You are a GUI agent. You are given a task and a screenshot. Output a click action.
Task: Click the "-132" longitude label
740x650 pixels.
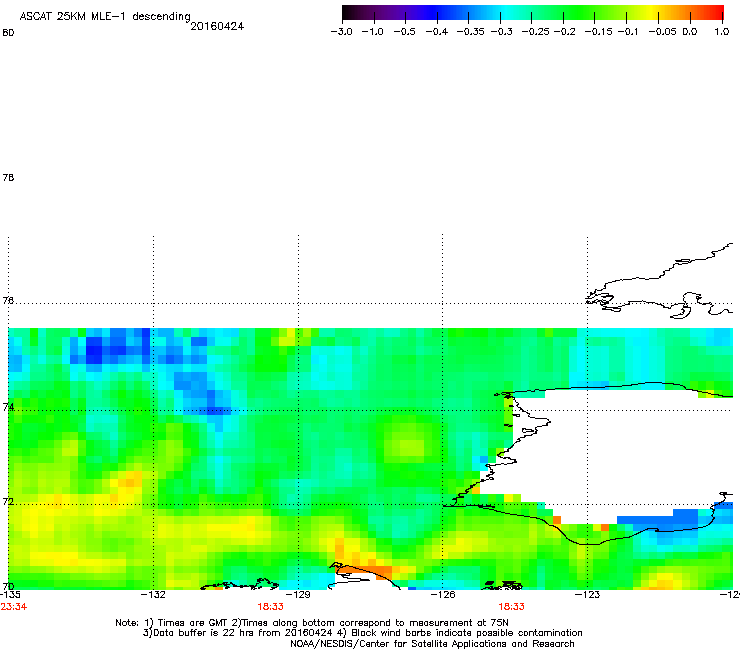coord(153,594)
